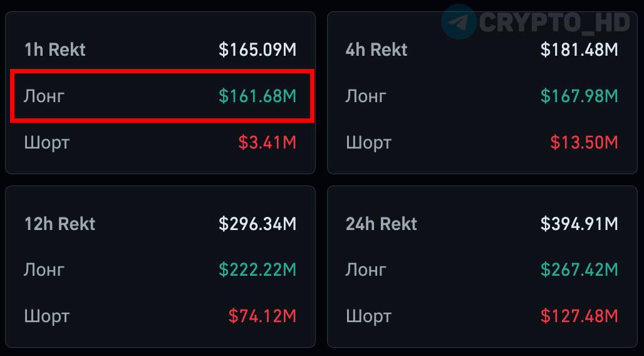Image resolution: width=644 pixels, height=356 pixels.
Task: Select the $222.22M long value
Action: click(x=257, y=270)
